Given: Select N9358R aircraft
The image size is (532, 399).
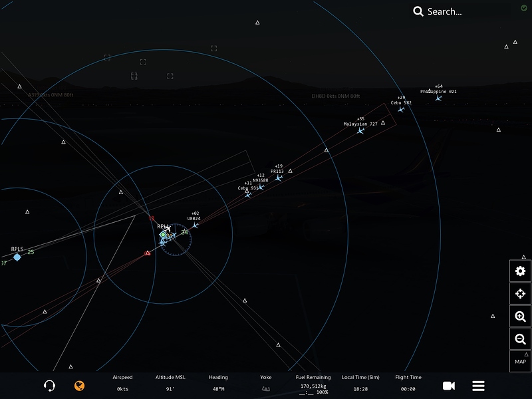Looking at the screenshot, I should (x=261, y=187).
